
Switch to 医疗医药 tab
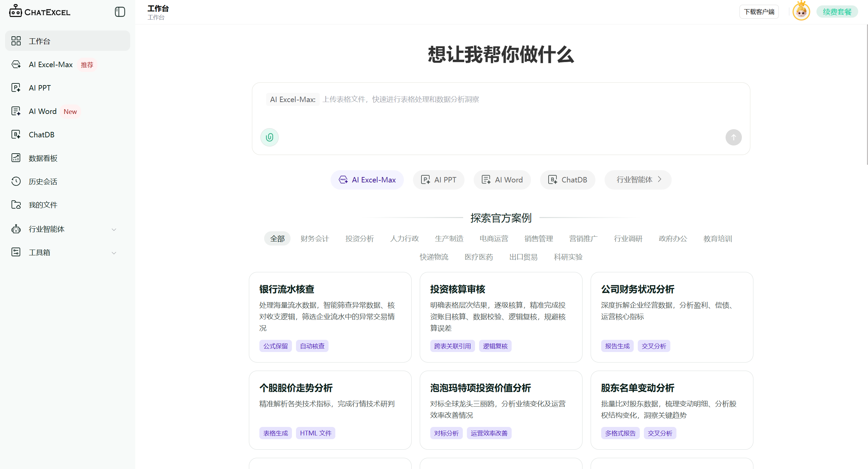(x=479, y=257)
